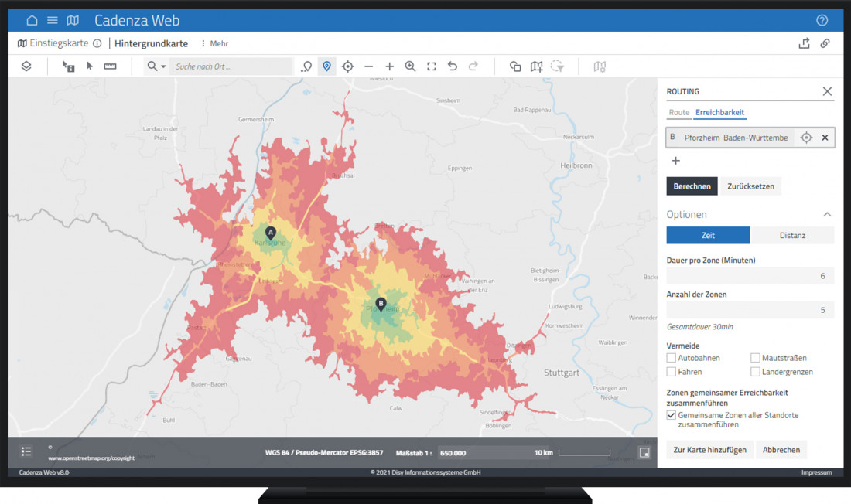
Task: Click the home icon in header
Action: [x=32, y=20]
